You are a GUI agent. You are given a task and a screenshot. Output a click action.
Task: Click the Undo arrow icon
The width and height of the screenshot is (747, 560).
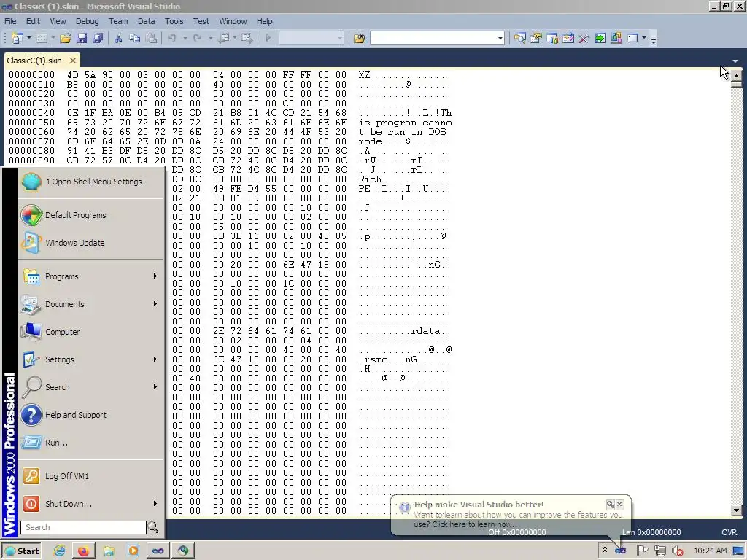(x=172, y=38)
